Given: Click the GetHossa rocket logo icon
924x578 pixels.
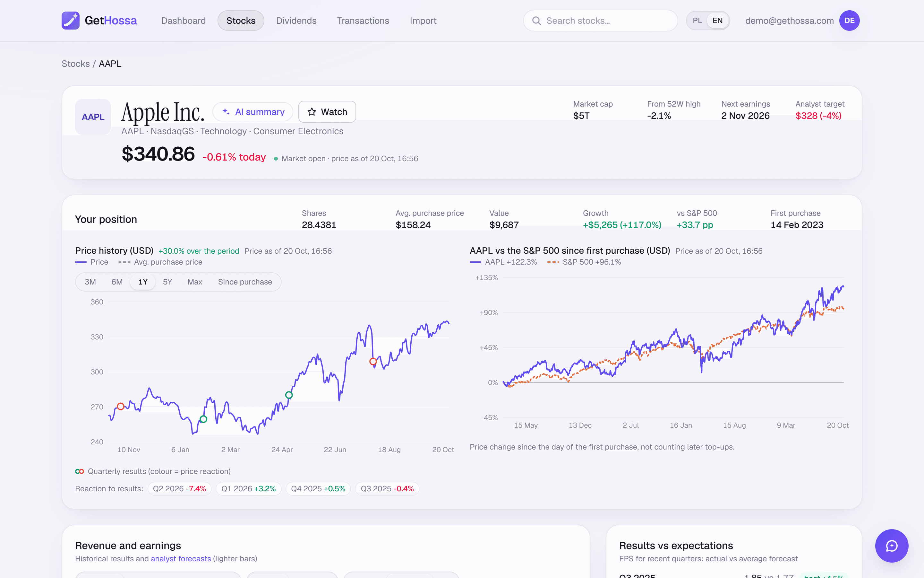Looking at the screenshot, I should tap(71, 21).
